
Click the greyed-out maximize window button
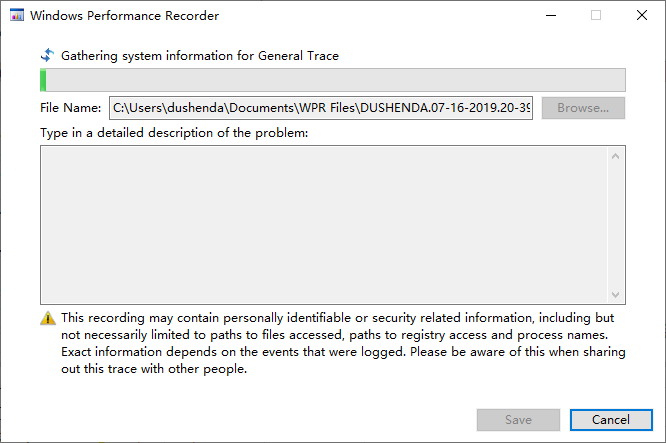tap(596, 16)
